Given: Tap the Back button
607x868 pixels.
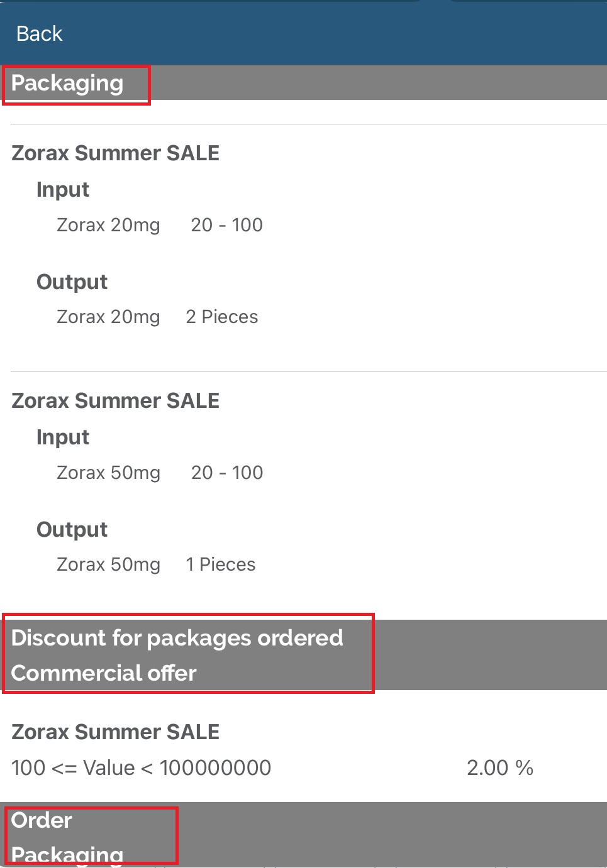Looking at the screenshot, I should 39,33.
